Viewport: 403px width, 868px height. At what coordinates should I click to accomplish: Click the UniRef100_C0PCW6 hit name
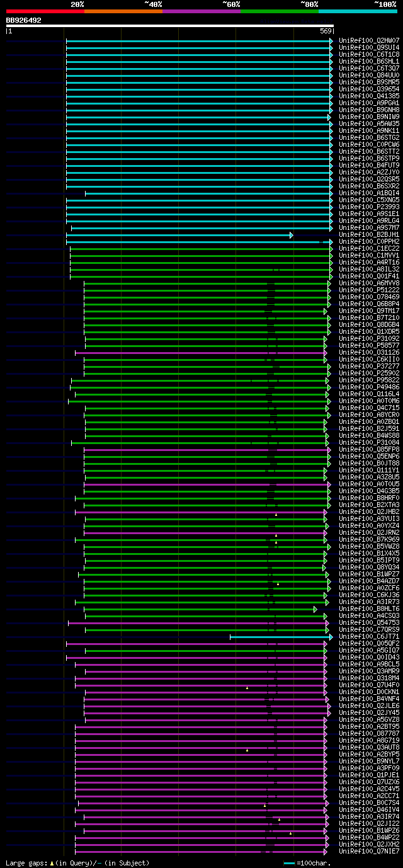[x=369, y=145]
